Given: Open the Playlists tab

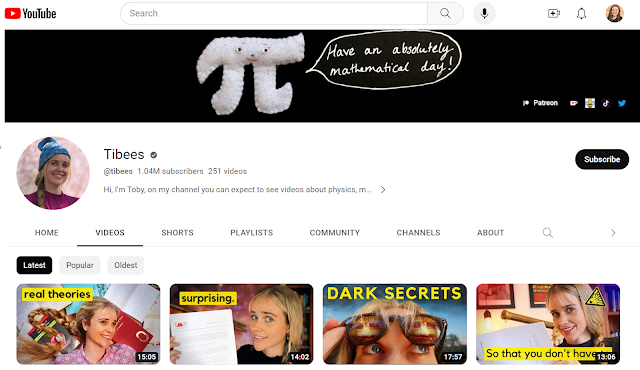Looking at the screenshot, I should (251, 233).
